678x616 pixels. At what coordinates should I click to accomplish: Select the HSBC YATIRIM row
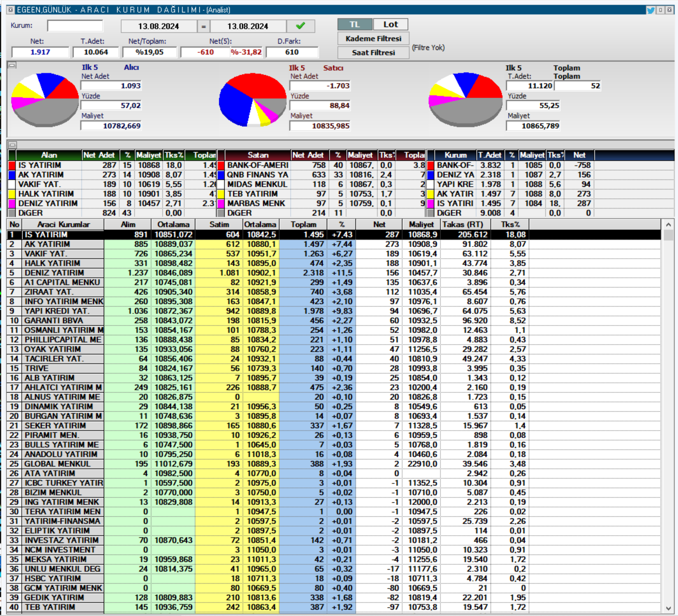point(334,579)
